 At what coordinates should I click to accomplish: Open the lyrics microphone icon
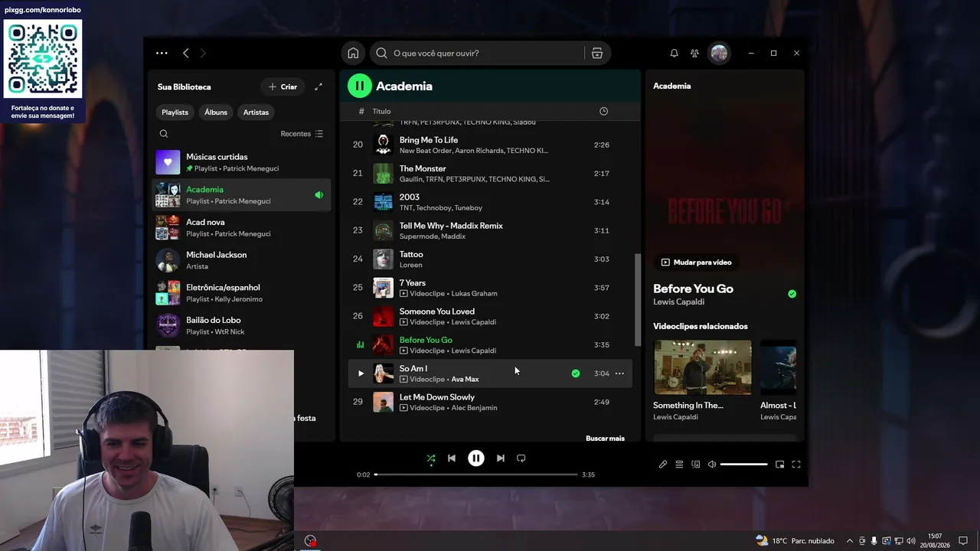click(663, 465)
